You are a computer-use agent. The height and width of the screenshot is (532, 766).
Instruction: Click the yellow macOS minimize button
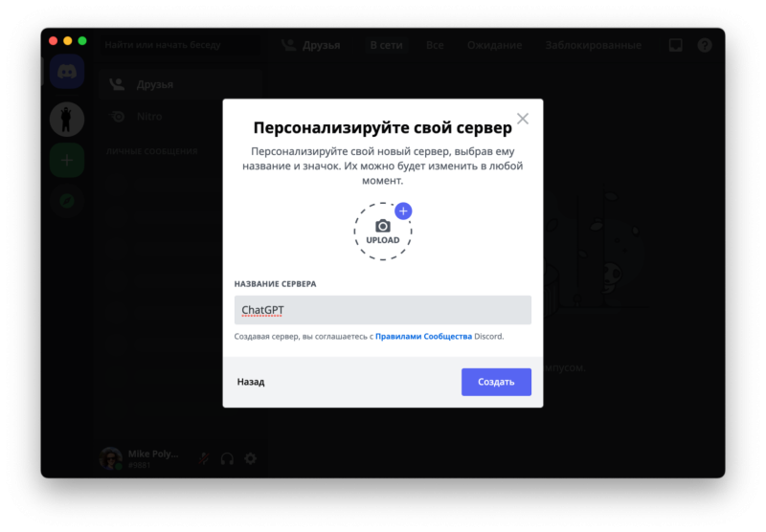point(68,41)
